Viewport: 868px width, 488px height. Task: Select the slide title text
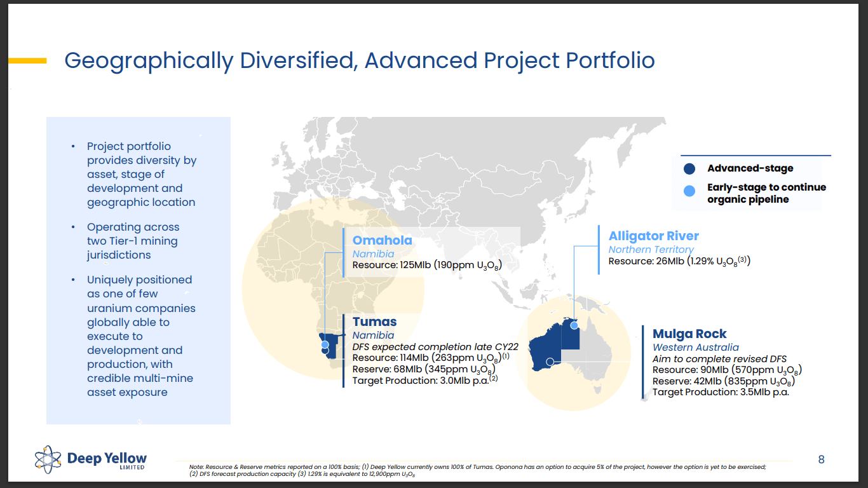pos(360,60)
